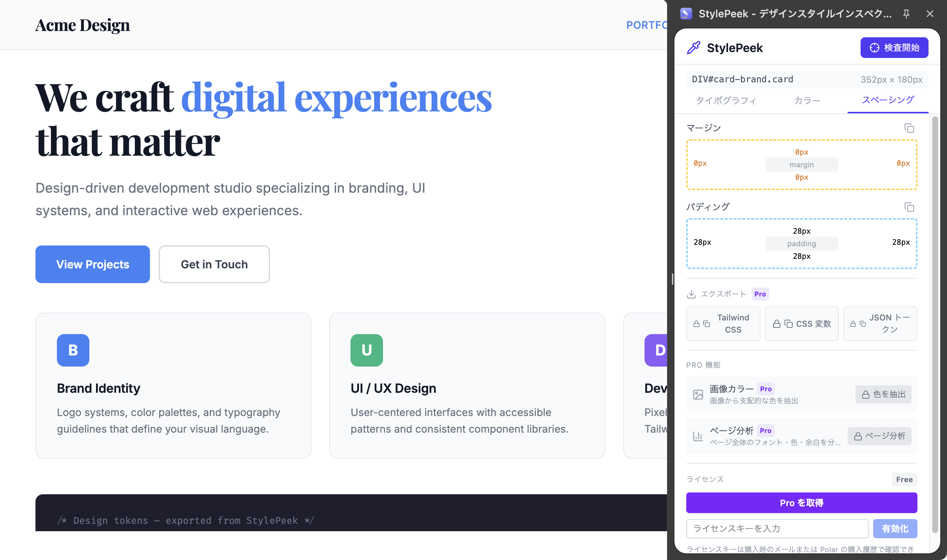The width and height of the screenshot is (947, 560).
Task: Click the copy margin values icon
Action: (x=909, y=128)
